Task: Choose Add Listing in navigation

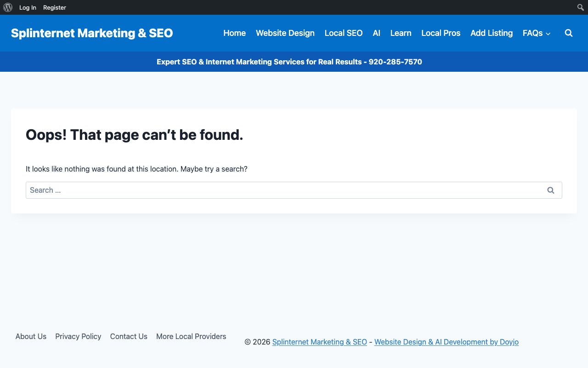Action: (x=491, y=33)
